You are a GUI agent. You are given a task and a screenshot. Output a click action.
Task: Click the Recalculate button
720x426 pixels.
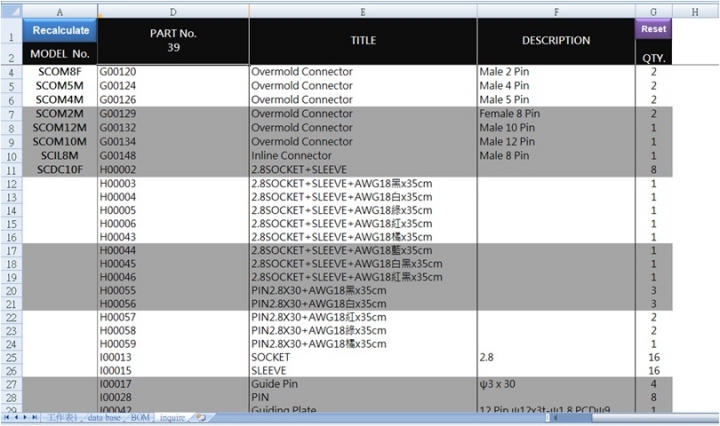pos(60,30)
